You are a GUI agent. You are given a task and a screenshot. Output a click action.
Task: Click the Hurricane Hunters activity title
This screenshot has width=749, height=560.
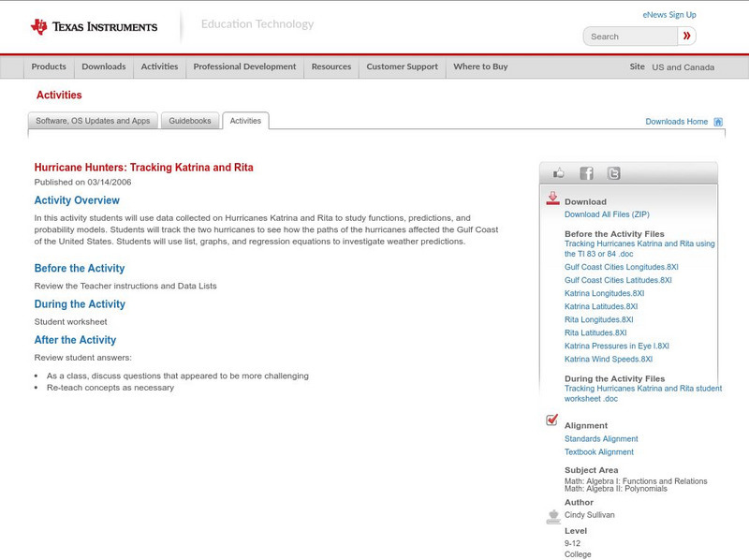(x=144, y=168)
